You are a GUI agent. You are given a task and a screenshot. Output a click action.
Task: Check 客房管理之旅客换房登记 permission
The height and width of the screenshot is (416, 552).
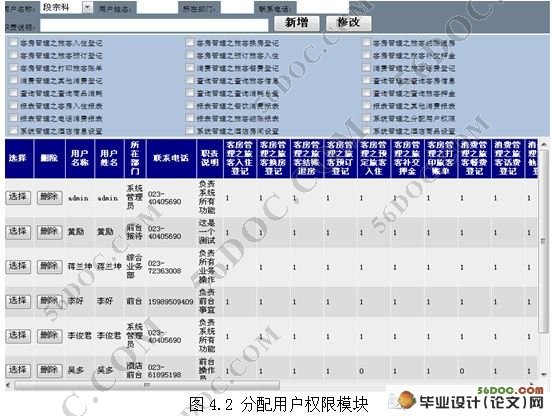(190, 43)
